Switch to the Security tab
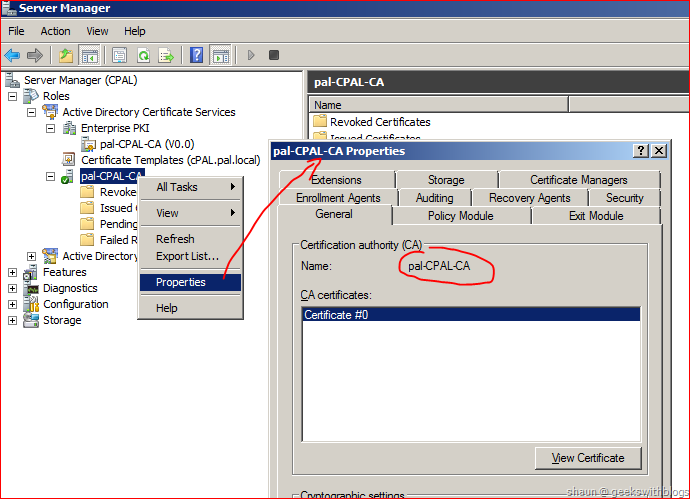Viewport: 690px width, 499px height. pos(624,198)
